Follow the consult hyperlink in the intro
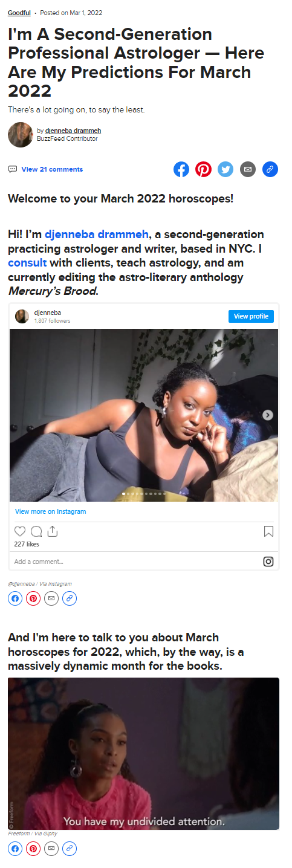292x868 pixels. (x=27, y=263)
